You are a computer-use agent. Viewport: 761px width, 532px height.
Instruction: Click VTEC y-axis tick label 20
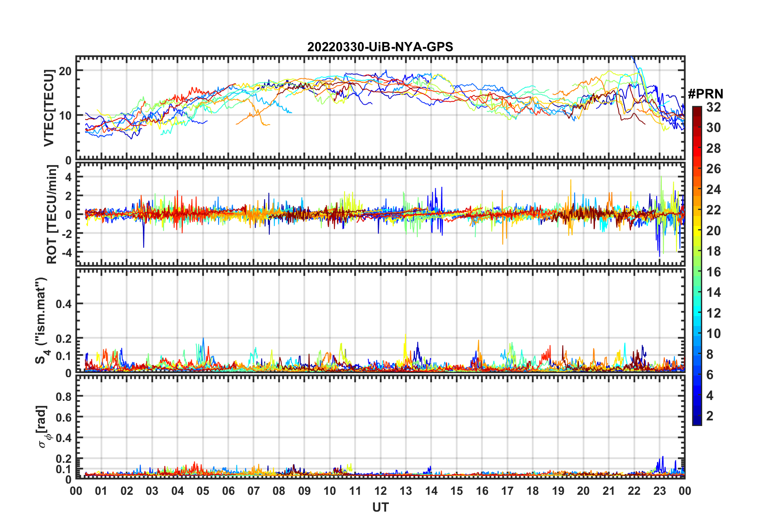point(65,71)
